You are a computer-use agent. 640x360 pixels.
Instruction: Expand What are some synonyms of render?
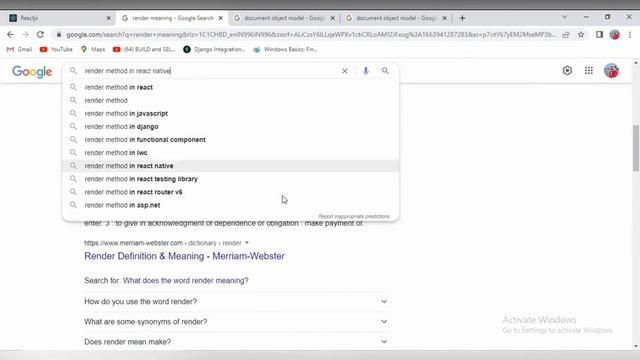[236, 322]
